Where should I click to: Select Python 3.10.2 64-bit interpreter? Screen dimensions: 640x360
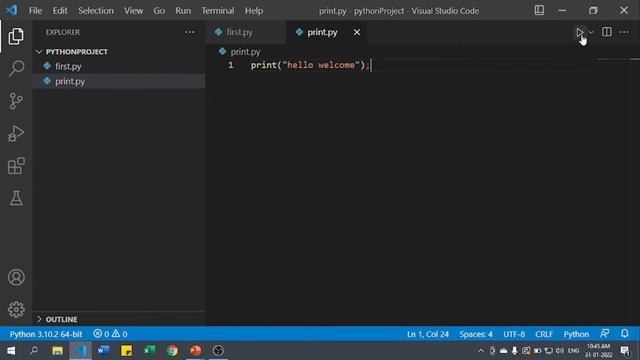pyautogui.click(x=46, y=334)
